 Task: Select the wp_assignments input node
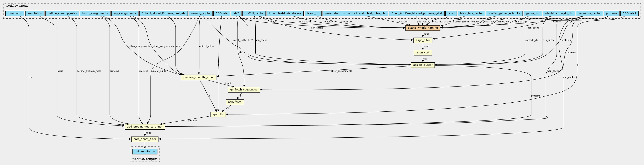125,13
